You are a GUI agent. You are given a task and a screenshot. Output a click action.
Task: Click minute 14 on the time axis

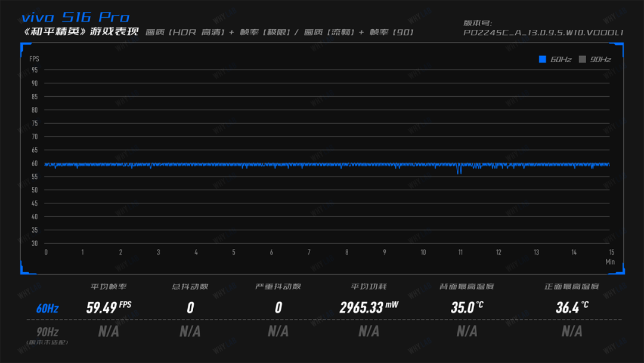click(x=574, y=253)
